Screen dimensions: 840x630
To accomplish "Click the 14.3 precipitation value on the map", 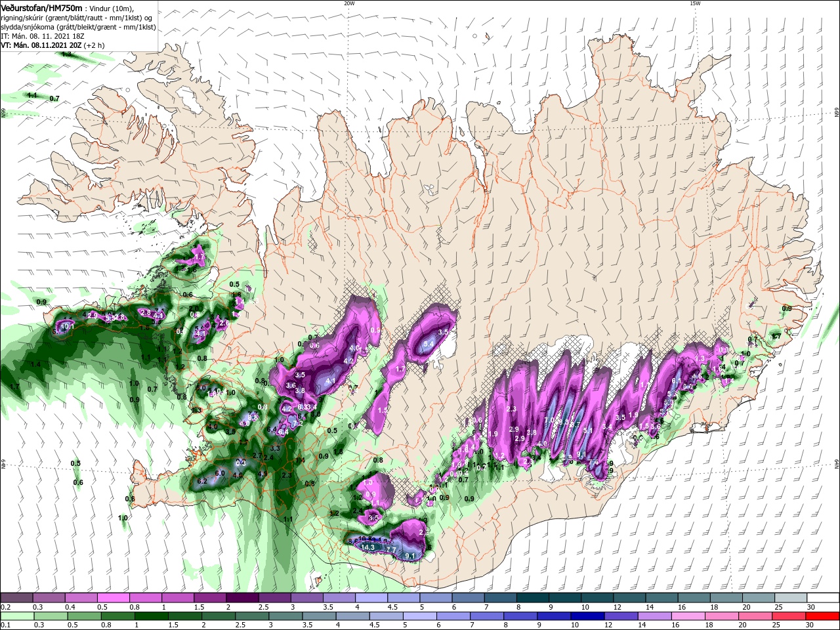I will point(367,547).
